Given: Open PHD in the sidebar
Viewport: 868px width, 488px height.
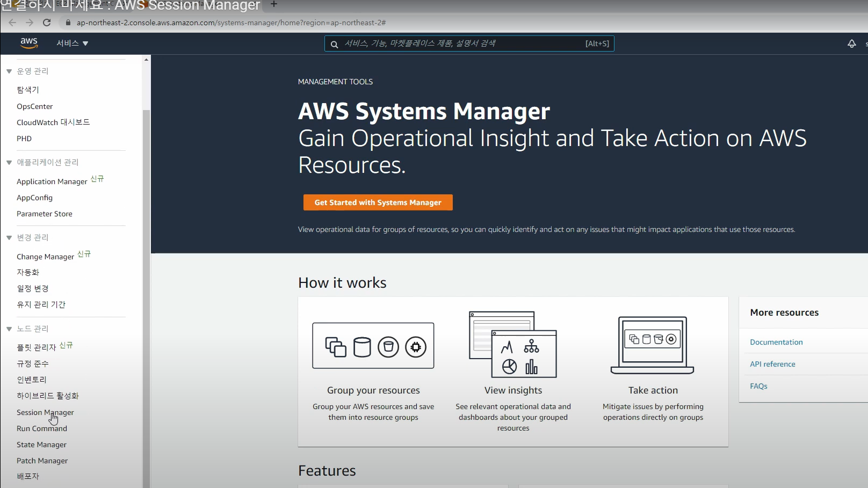Looking at the screenshot, I should click(x=24, y=139).
